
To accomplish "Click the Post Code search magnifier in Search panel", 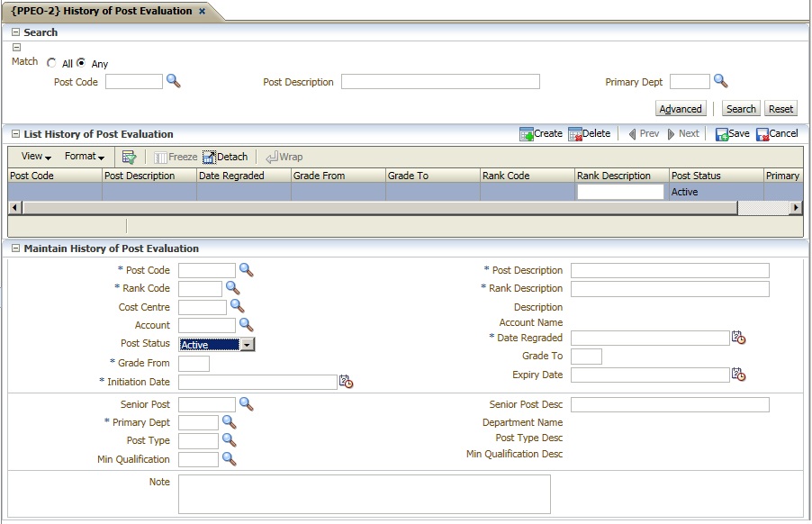I will click(x=174, y=81).
